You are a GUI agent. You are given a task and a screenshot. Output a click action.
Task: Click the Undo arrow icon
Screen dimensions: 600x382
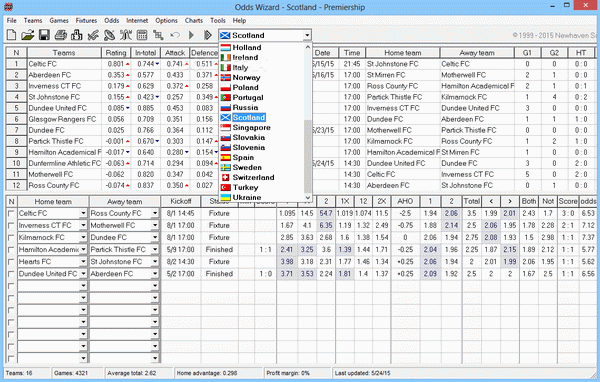[175, 35]
